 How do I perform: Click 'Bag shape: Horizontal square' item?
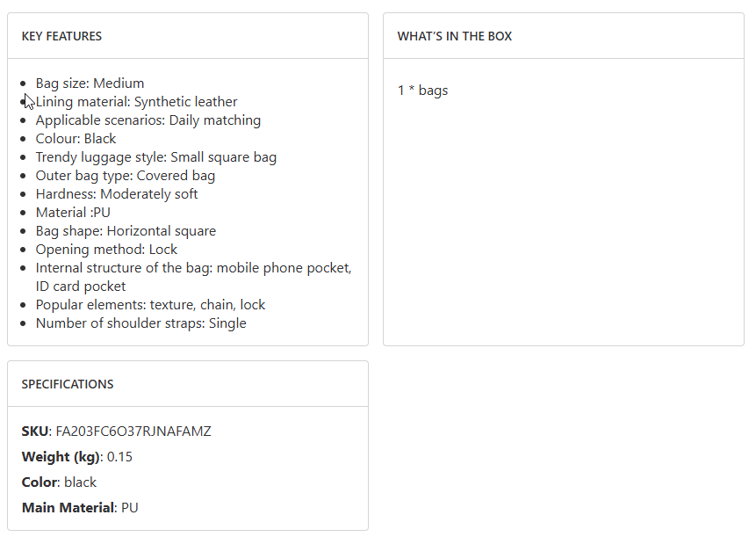126,231
